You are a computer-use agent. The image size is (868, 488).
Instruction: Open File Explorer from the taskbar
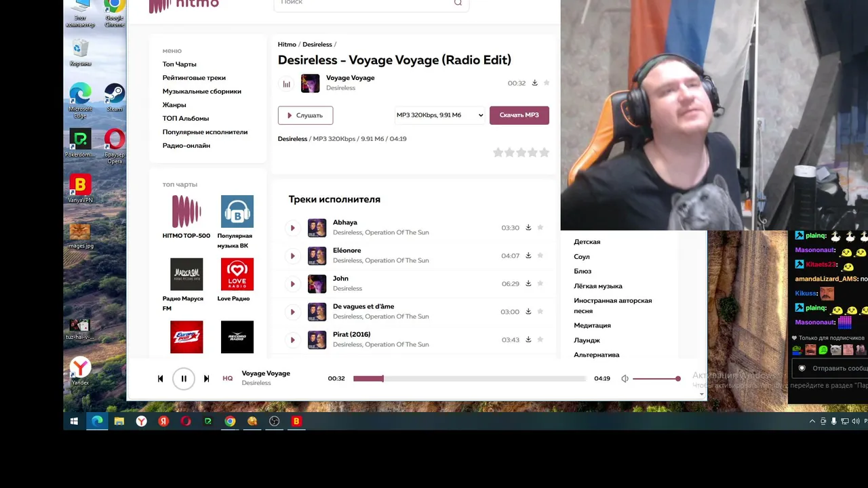click(119, 422)
